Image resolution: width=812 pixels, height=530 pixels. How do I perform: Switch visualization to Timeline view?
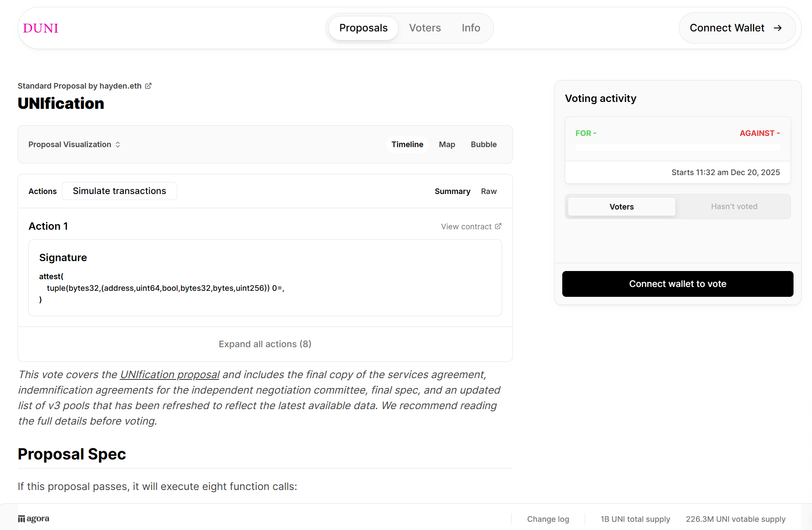tap(407, 145)
